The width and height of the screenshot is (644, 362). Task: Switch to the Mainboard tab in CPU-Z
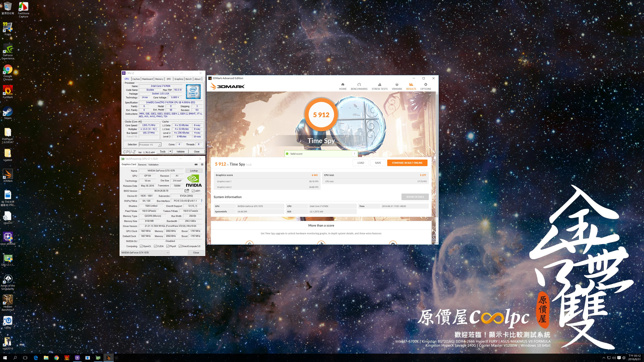coord(147,79)
